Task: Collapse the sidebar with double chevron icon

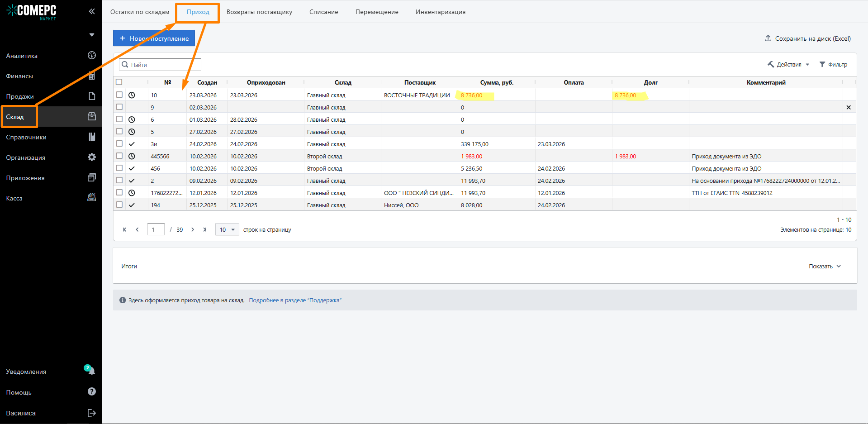Action: tap(92, 11)
